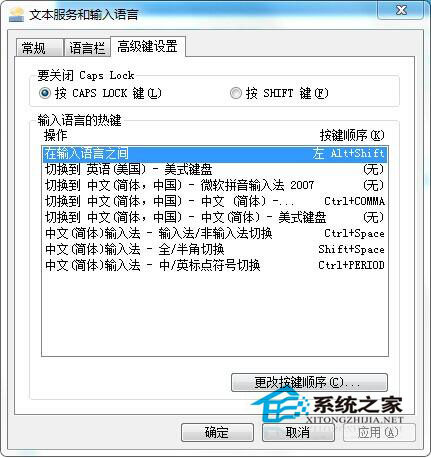
Task: Switch to the 常规 tab
Action: (39, 48)
